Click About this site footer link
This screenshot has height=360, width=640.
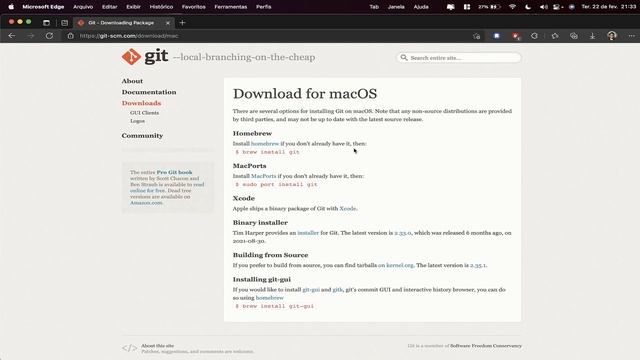tap(158, 346)
